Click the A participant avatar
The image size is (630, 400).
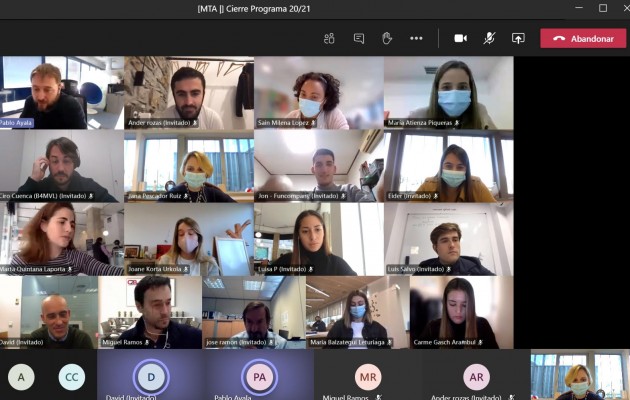[x=21, y=377]
